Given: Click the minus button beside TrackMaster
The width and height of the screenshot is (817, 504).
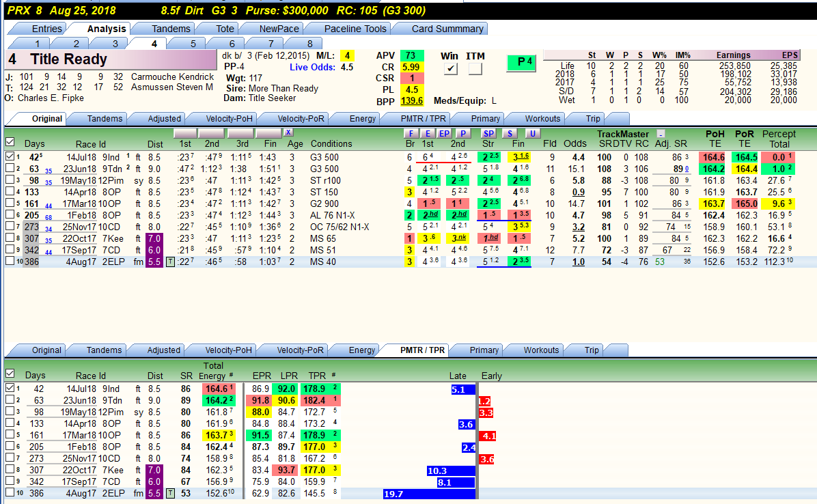Looking at the screenshot, I should pos(661,134).
